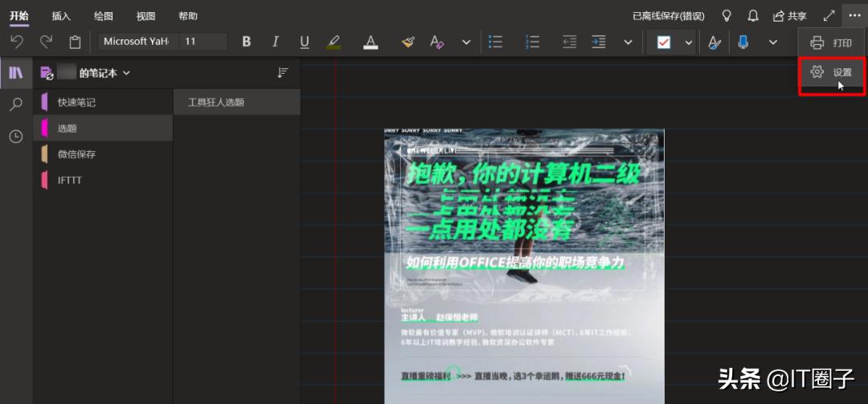Sort pages with the sort icon
868x404 pixels.
283,73
